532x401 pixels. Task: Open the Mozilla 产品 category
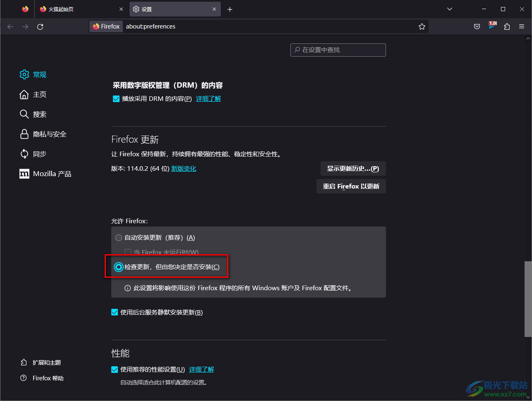(x=46, y=174)
